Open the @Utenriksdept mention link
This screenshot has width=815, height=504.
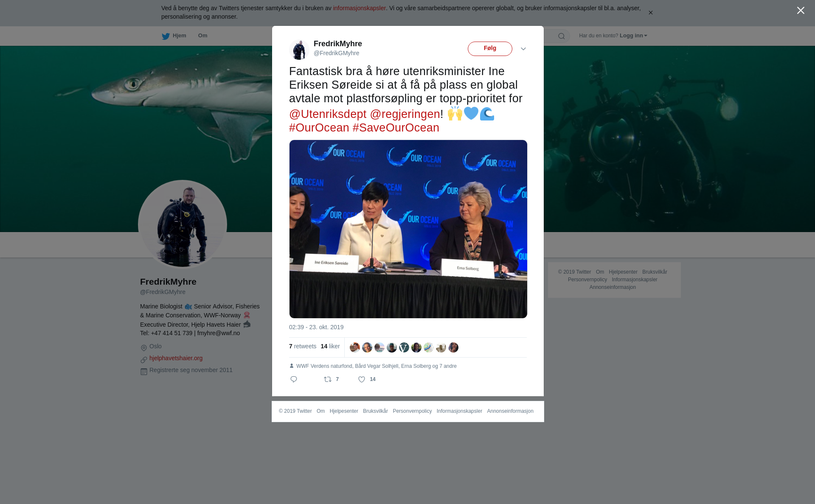click(x=328, y=114)
